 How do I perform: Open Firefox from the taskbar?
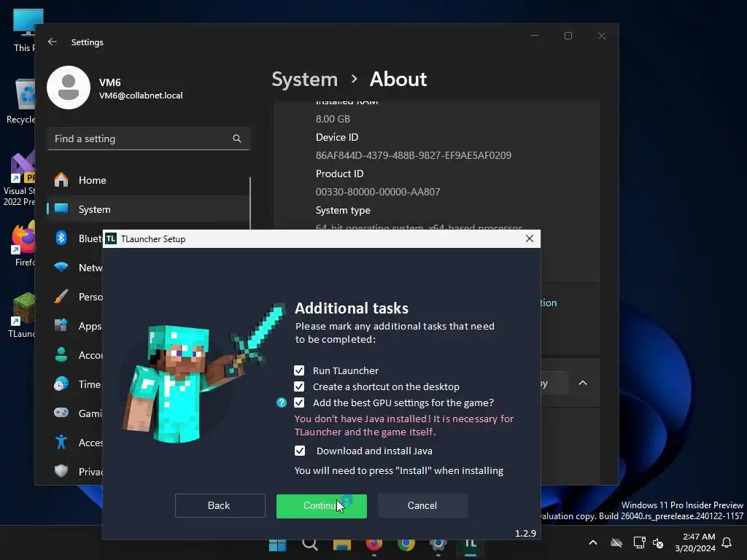374,545
